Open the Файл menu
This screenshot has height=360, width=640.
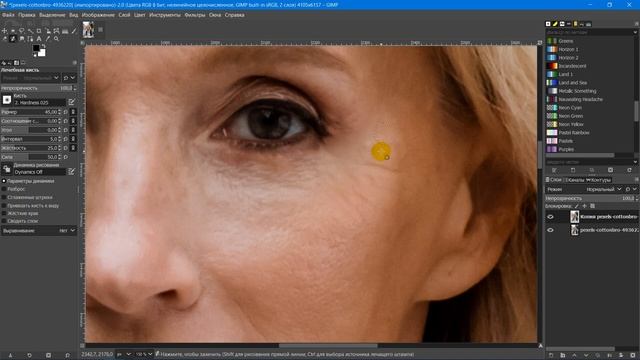coord(8,15)
